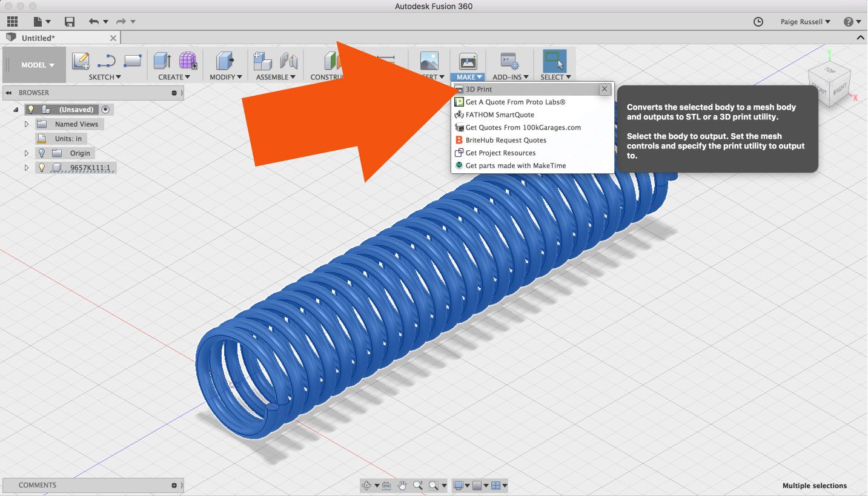Open the Help question mark menu
Viewport: 868px width, 496px height.
(x=851, y=22)
